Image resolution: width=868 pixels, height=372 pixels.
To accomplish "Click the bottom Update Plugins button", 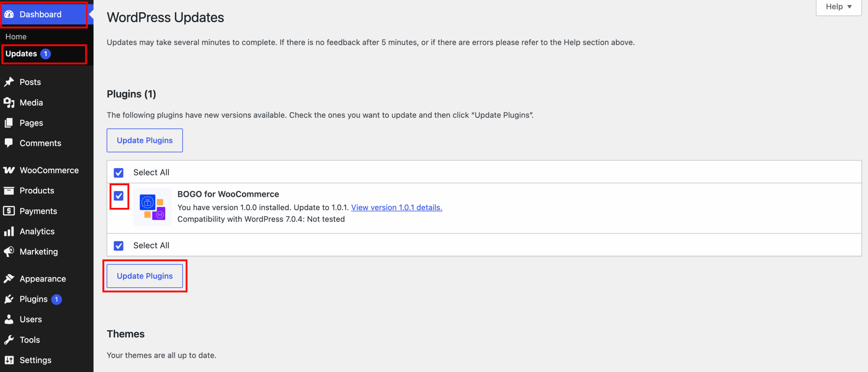I will pyautogui.click(x=145, y=276).
